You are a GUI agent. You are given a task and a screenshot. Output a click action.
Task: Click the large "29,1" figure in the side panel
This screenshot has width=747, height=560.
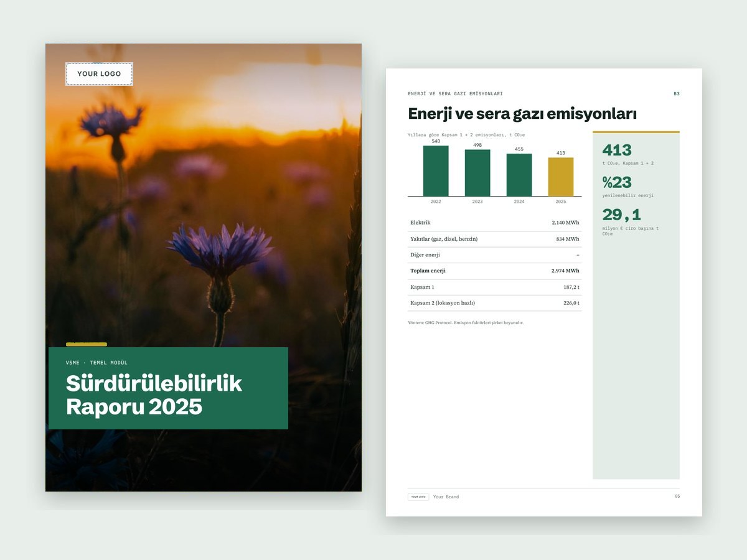coord(622,215)
